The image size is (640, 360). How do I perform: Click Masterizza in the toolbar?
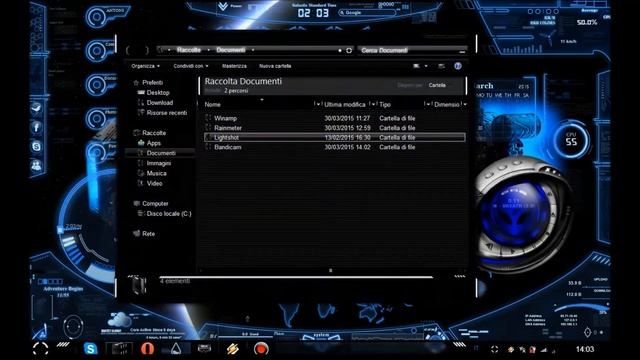pos(234,66)
